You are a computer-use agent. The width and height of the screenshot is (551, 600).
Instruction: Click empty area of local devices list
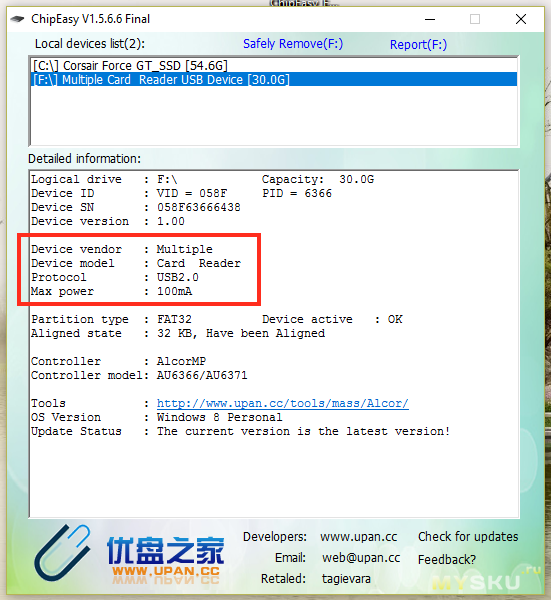coord(274,115)
